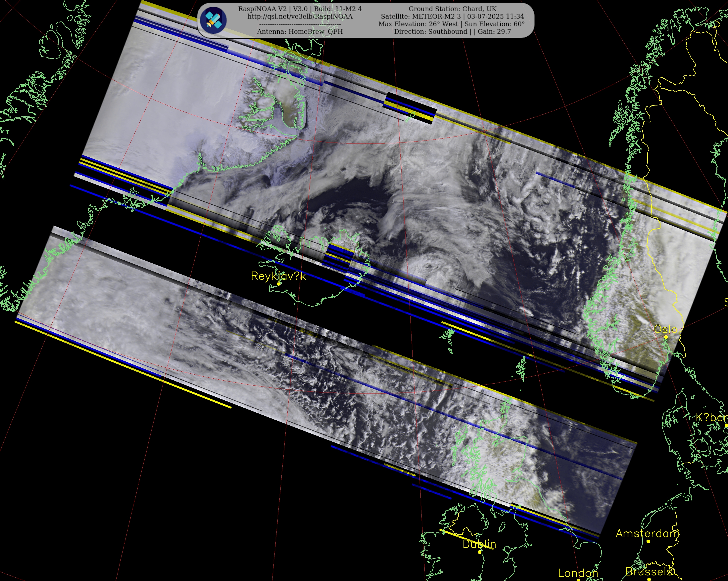Click the yellow dot marking Amsterdam
728x581 pixels.
click(x=648, y=541)
